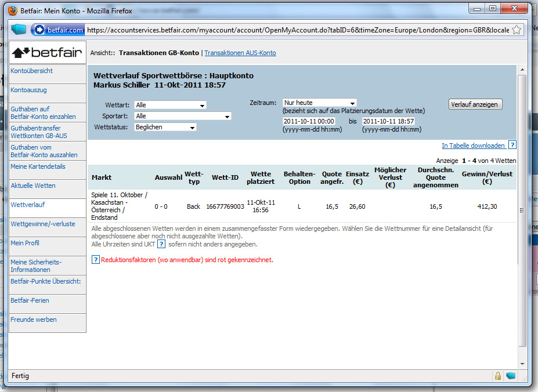Open the Sportart dropdown

[183, 116]
